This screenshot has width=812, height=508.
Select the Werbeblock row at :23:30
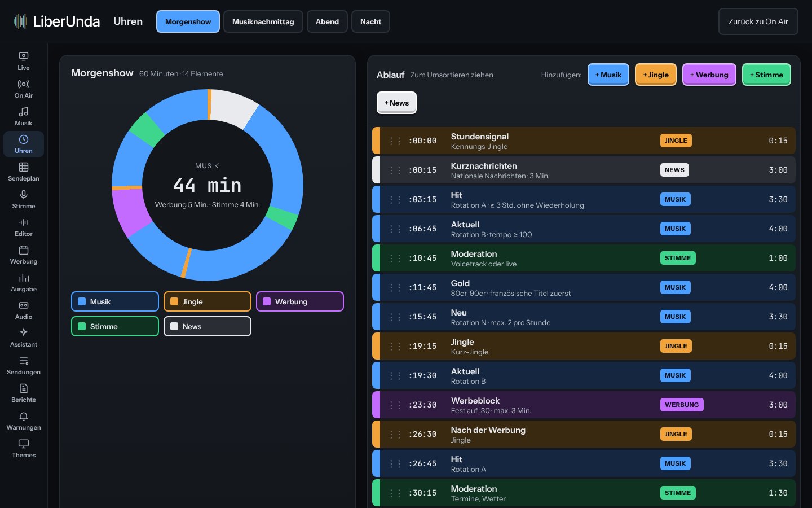coord(584,405)
